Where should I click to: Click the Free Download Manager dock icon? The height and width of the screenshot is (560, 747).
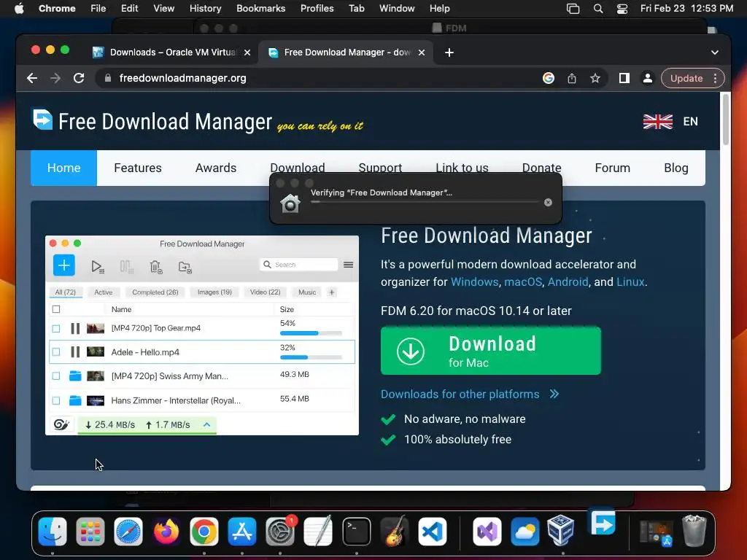[603, 524]
